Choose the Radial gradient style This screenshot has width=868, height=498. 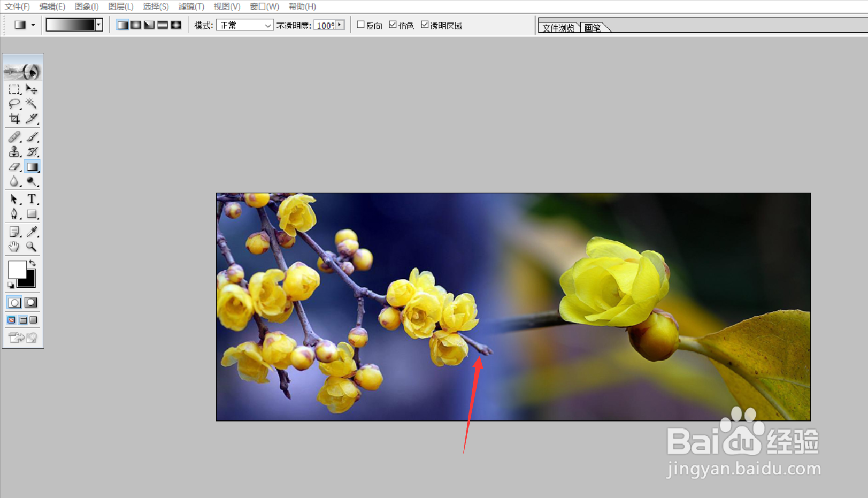136,25
